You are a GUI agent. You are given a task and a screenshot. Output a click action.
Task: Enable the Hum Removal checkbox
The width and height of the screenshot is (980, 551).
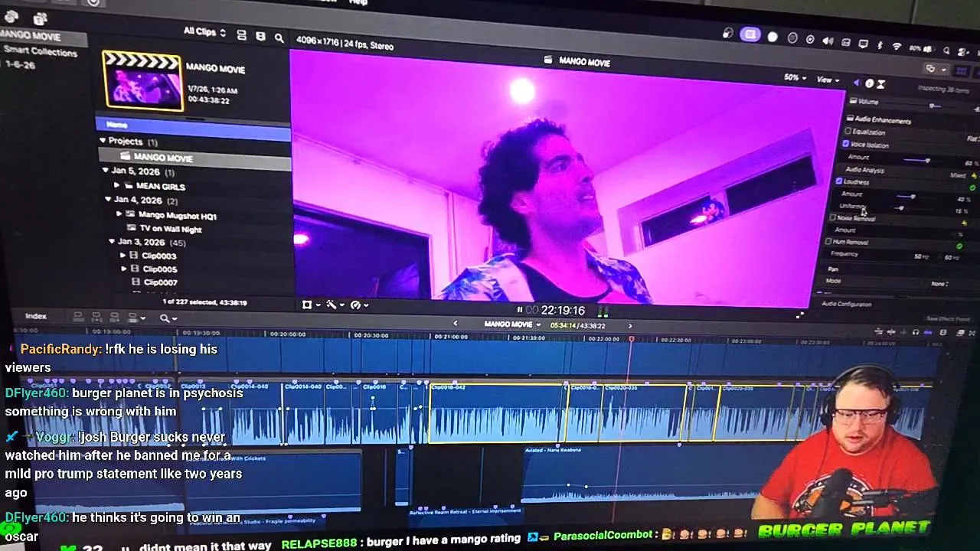828,241
